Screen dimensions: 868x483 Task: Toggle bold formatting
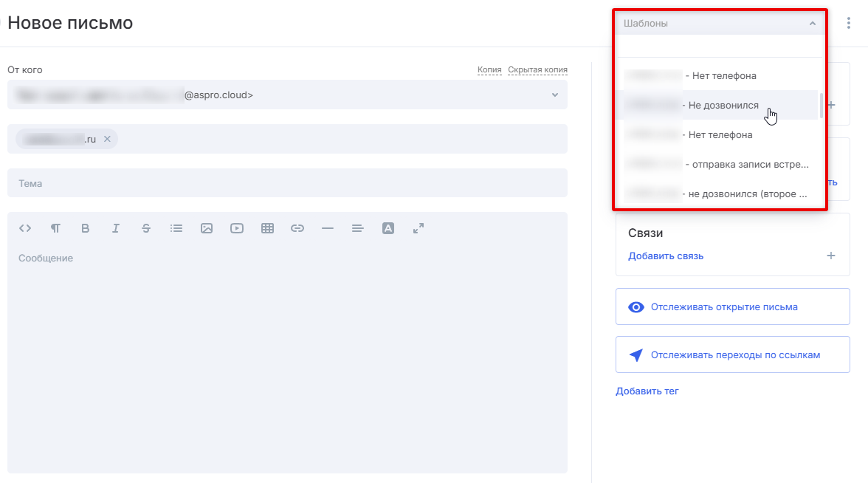tap(86, 228)
